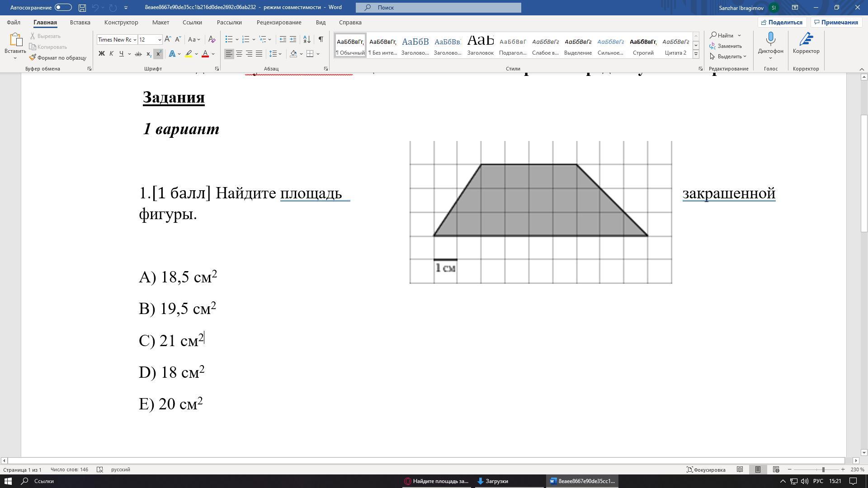868x488 pixels.
Task: Click the Undo arrow icon
Action: click(x=95, y=8)
